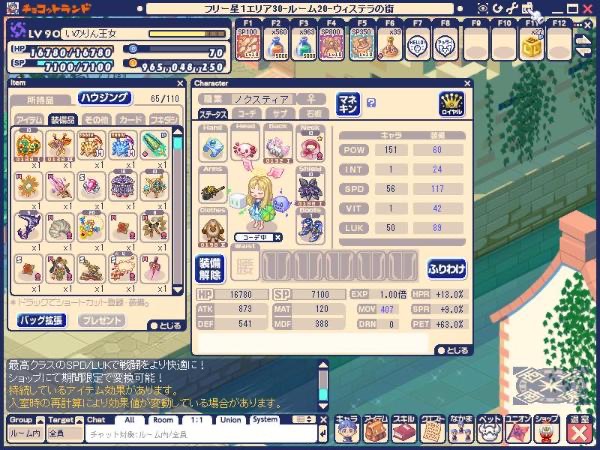This screenshot has height=450, width=600.
Task: Select the 装備品 inventory sub-tab
Action: (63, 120)
